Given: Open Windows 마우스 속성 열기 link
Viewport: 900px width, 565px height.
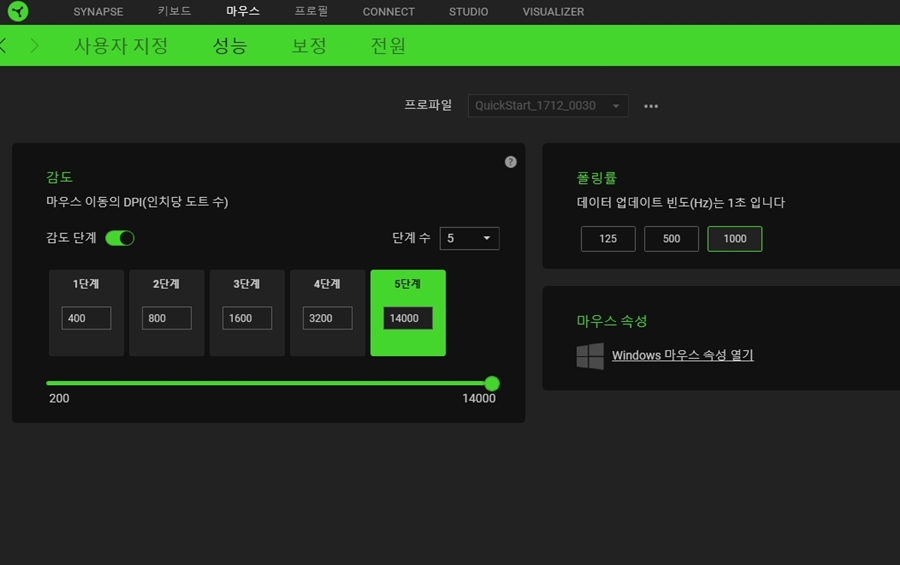Looking at the screenshot, I should tap(682, 355).
